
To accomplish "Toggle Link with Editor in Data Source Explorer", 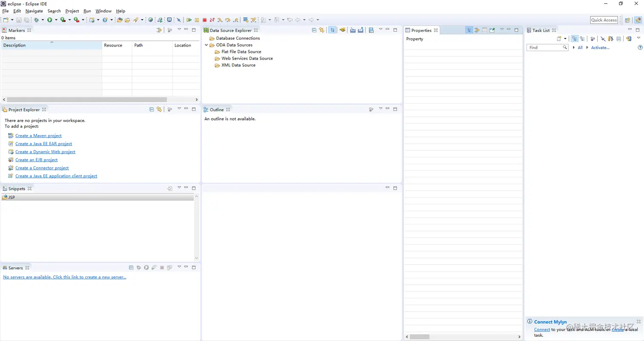I will (322, 30).
